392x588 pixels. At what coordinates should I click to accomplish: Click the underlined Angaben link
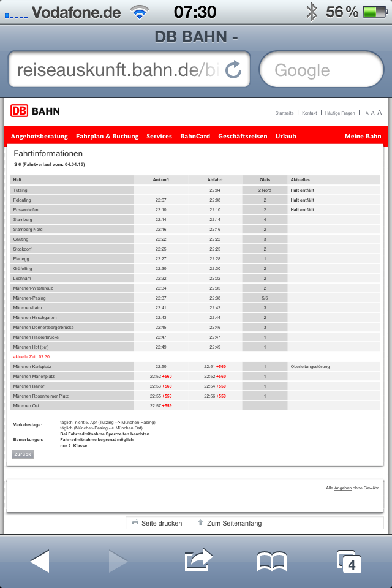point(343,488)
